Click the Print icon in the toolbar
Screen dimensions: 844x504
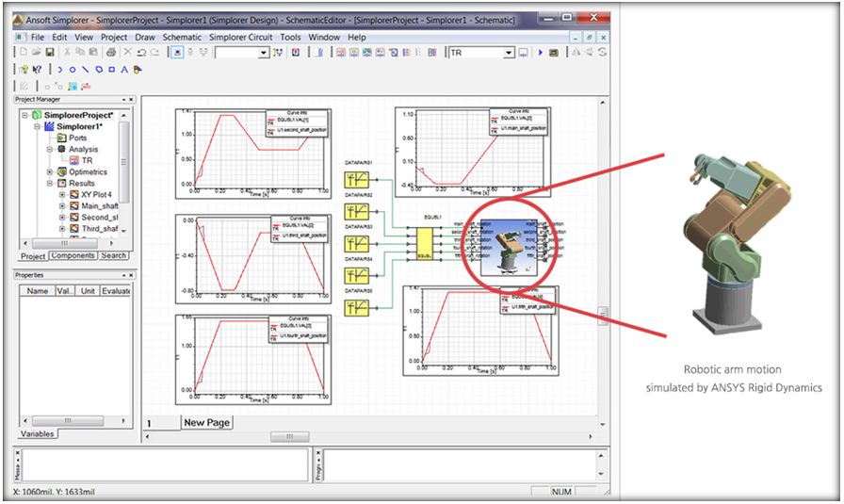[110, 53]
